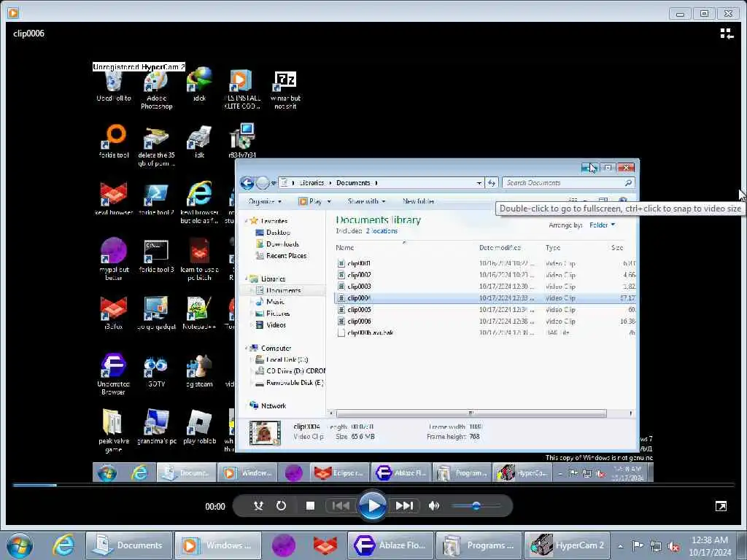Click the clip0004 preview thumbnail in details pane

(265, 433)
